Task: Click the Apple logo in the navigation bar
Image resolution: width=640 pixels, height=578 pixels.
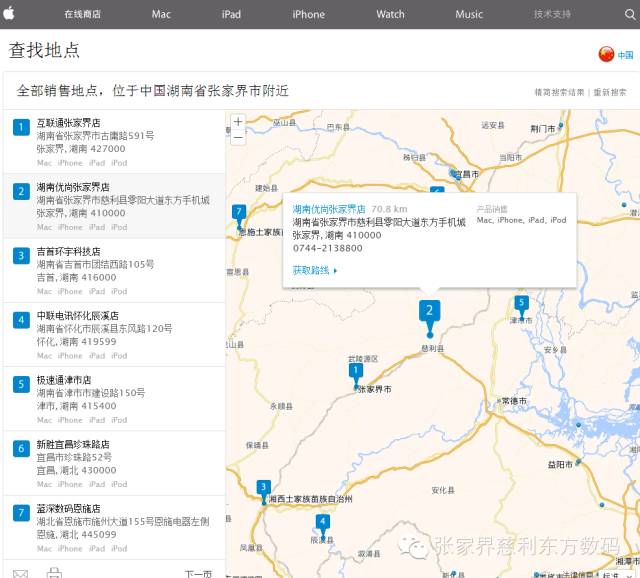Action: tap(9, 13)
